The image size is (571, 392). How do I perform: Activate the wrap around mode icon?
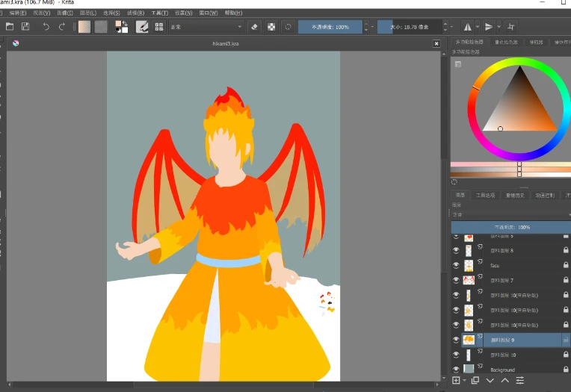click(511, 27)
